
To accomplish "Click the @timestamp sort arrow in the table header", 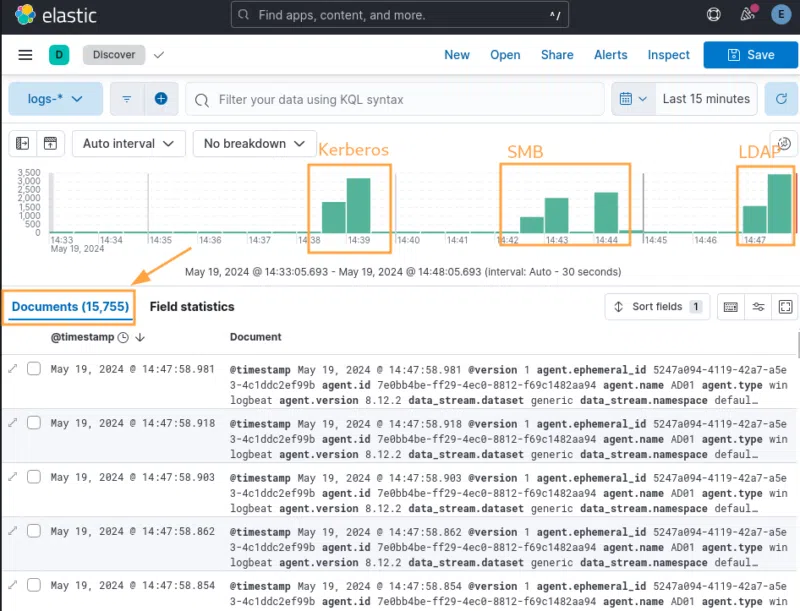I will click(x=139, y=337).
